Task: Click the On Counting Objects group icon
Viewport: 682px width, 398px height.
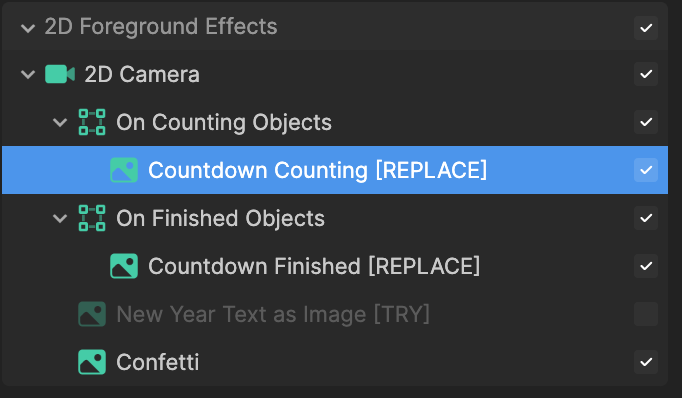Action: pos(92,122)
